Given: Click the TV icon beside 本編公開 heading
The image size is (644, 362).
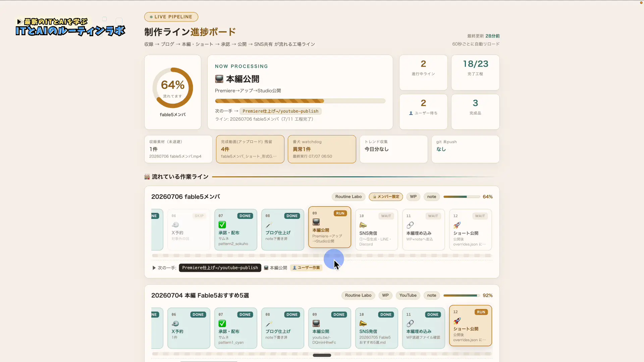Looking at the screenshot, I should [x=219, y=79].
